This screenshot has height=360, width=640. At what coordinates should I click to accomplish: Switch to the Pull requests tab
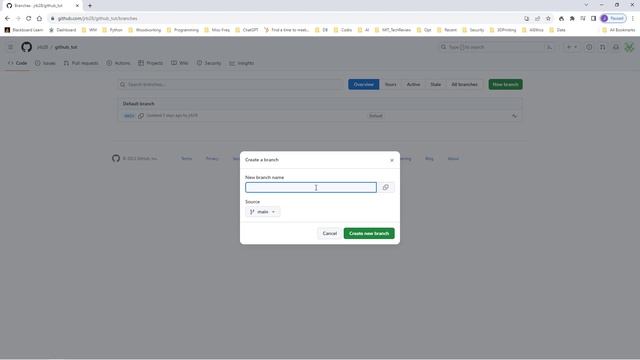click(81, 63)
